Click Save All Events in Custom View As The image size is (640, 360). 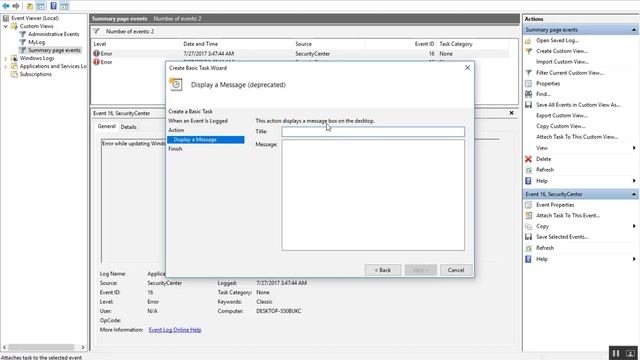click(x=578, y=105)
